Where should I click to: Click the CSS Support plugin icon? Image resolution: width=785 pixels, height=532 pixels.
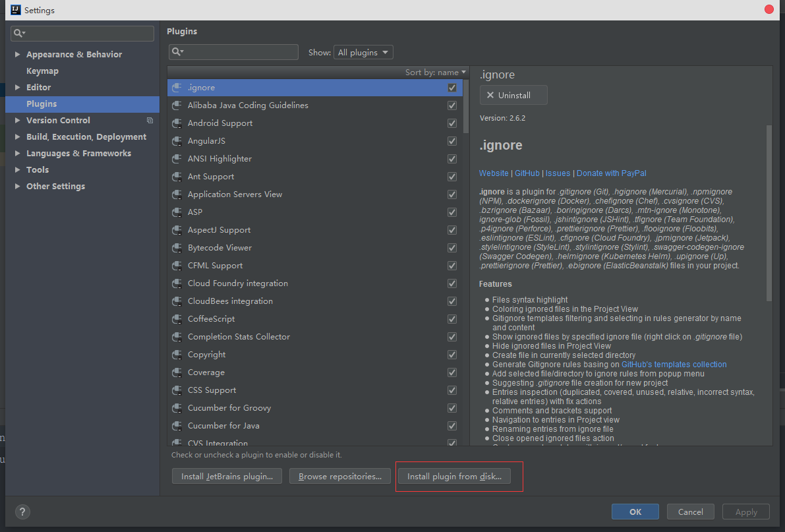[x=177, y=390]
